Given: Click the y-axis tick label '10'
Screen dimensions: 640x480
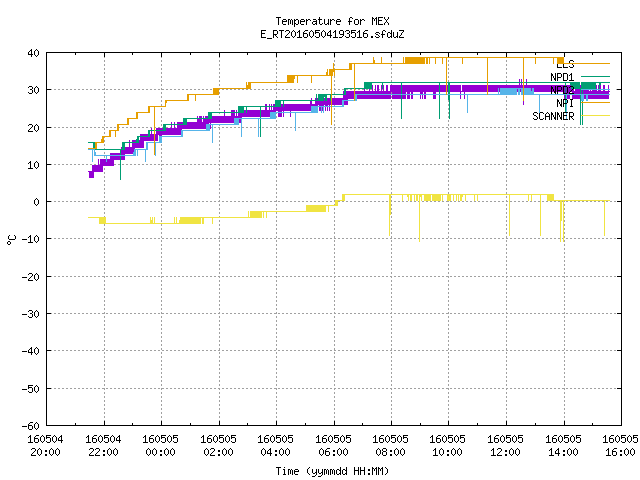Looking at the screenshot, I should point(33,165).
